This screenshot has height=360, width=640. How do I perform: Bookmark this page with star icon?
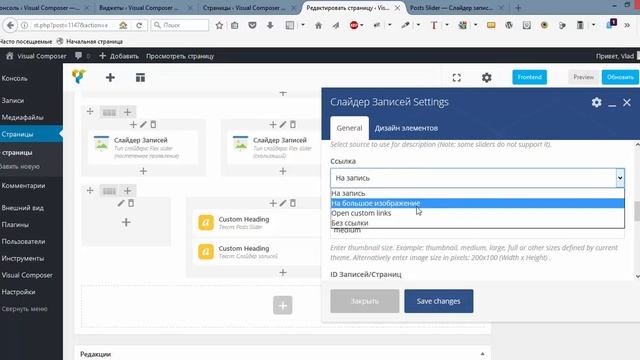coord(219,25)
